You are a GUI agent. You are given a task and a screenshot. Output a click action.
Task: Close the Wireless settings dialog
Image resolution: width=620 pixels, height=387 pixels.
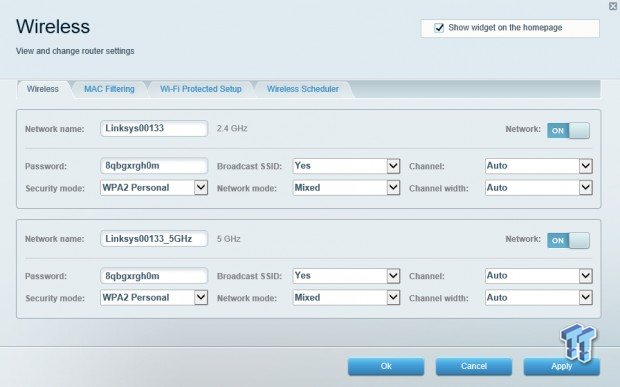[x=614, y=6]
